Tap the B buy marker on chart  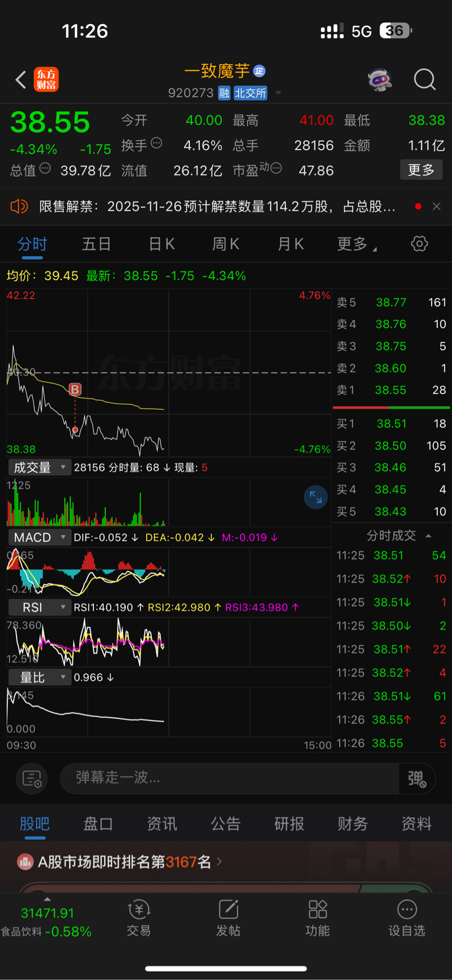(x=75, y=389)
